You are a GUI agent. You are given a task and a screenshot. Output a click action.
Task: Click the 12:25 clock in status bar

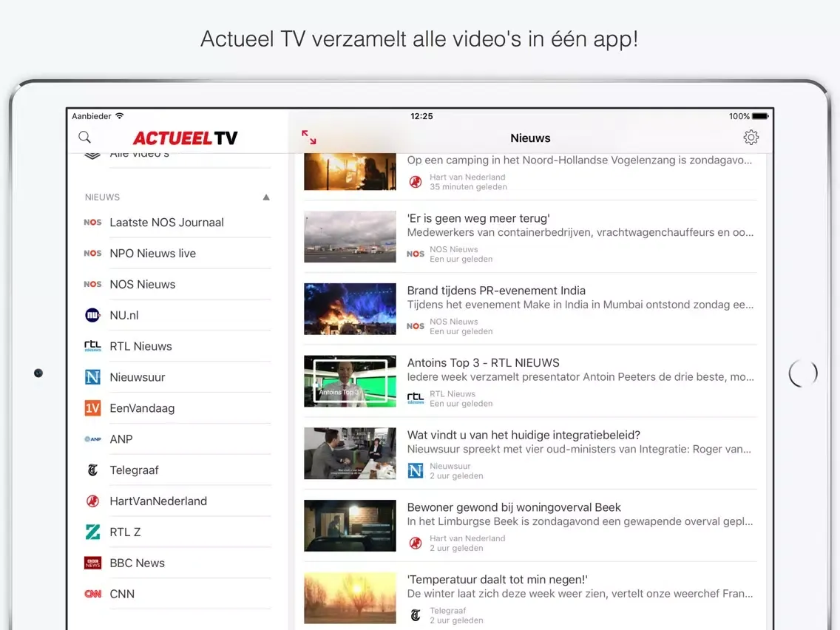(421, 116)
